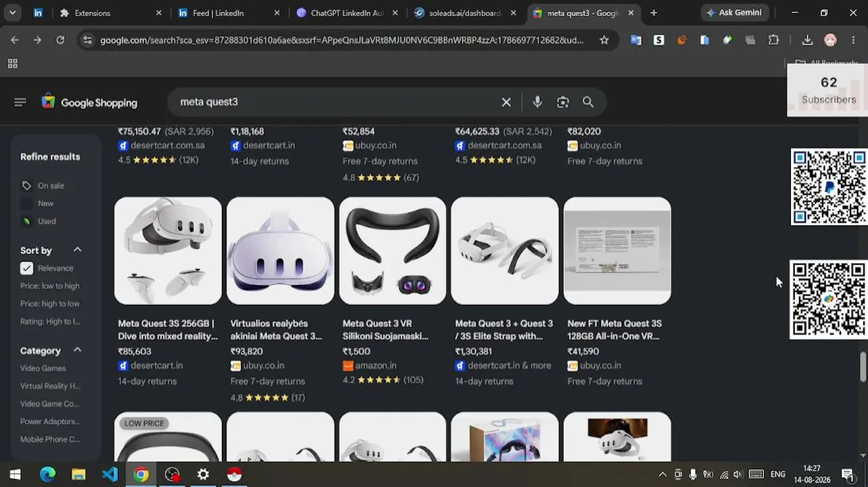Open the volume control in system tray
Viewport: 868px width, 487px height.
click(x=738, y=474)
